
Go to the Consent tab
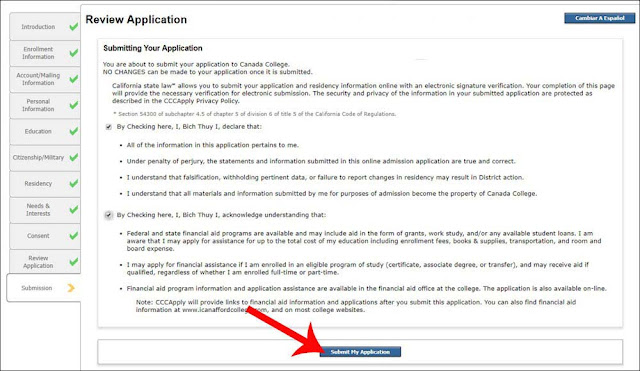coord(45,236)
